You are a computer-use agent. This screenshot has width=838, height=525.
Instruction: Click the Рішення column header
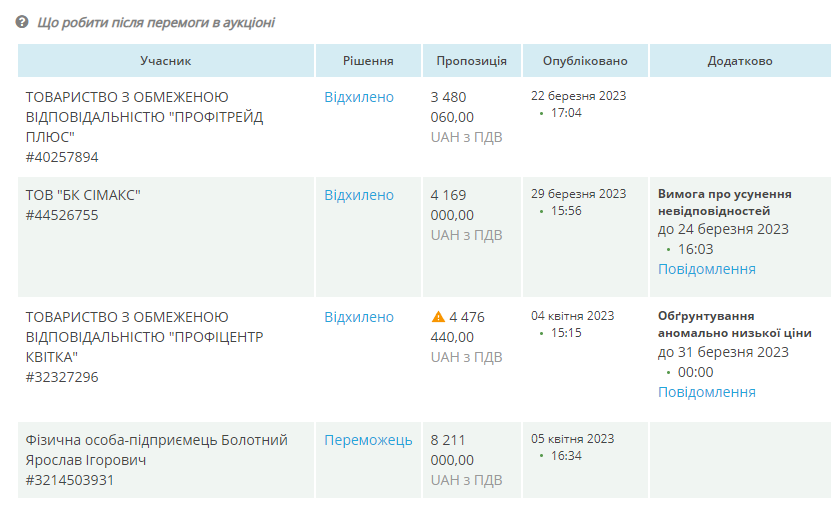point(368,61)
